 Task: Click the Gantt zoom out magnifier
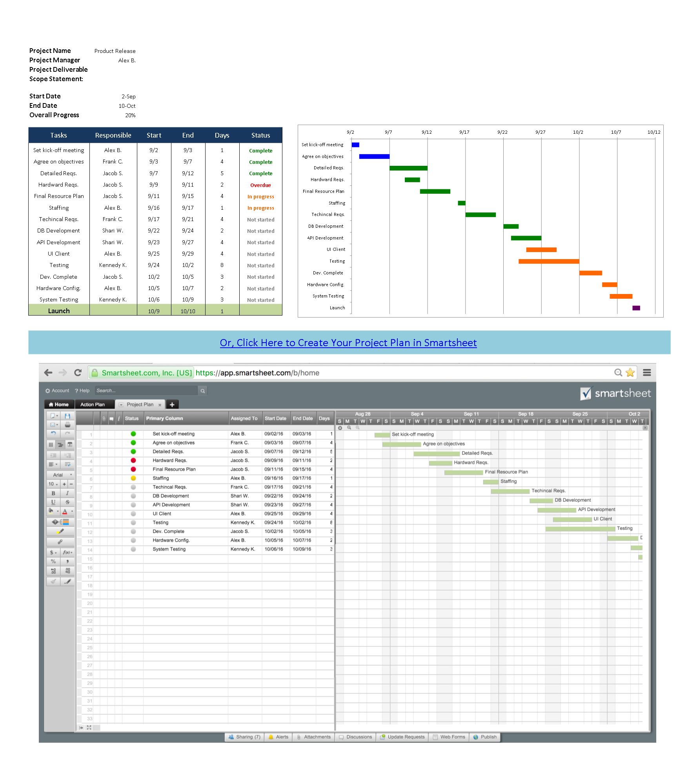(349, 428)
